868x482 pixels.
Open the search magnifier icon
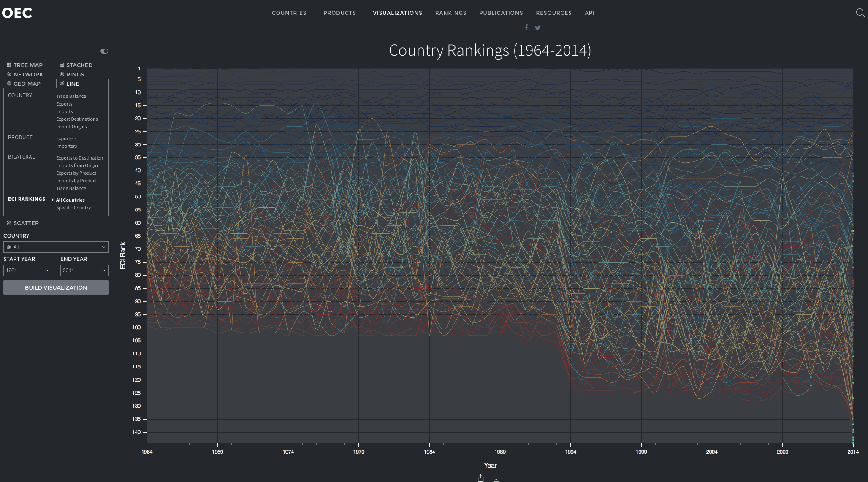coord(860,13)
